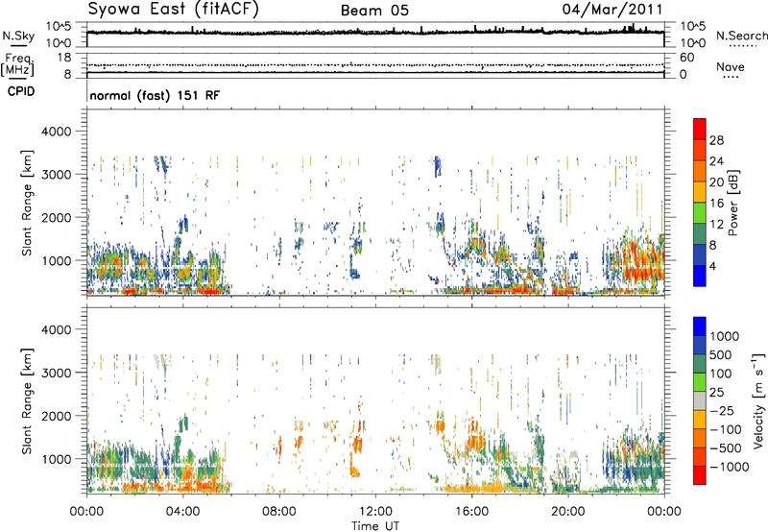Image resolution: width=768 pixels, height=532 pixels.
Task: Click the "16" label on Power colorbar
Action: [x=716, y=204]
